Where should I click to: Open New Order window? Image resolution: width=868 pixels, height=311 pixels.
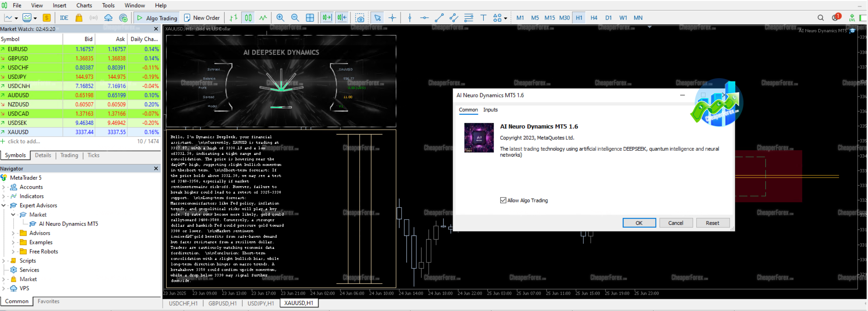pos(202,18)
